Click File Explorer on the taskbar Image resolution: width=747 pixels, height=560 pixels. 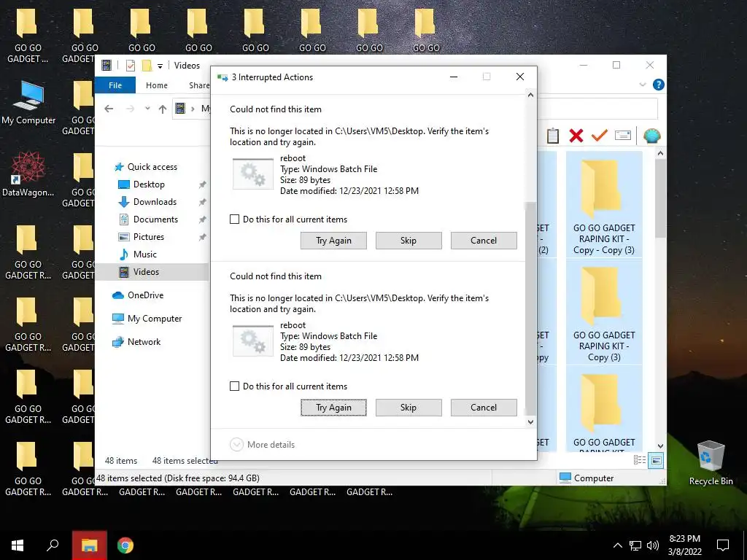(90, 545)
